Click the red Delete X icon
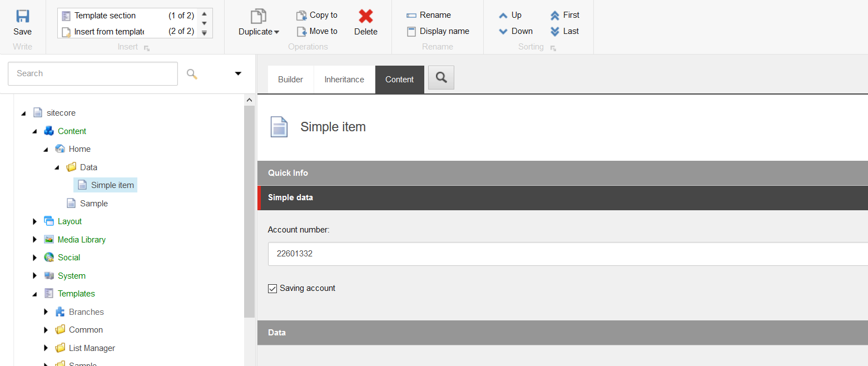868x366 pixels. [365, 16]
